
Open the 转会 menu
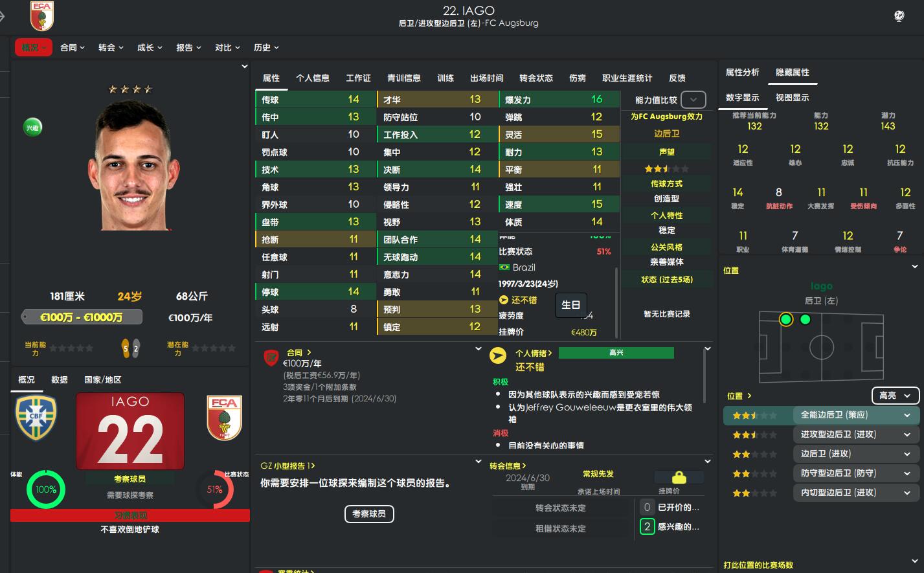point(111,47)
